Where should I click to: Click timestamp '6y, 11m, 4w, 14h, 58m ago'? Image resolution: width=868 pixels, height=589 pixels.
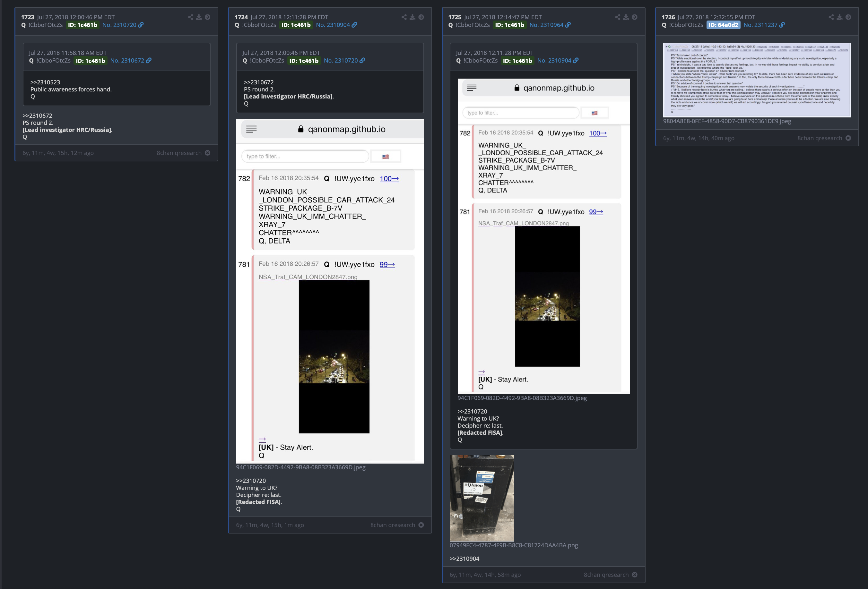[x=485, y=575]
